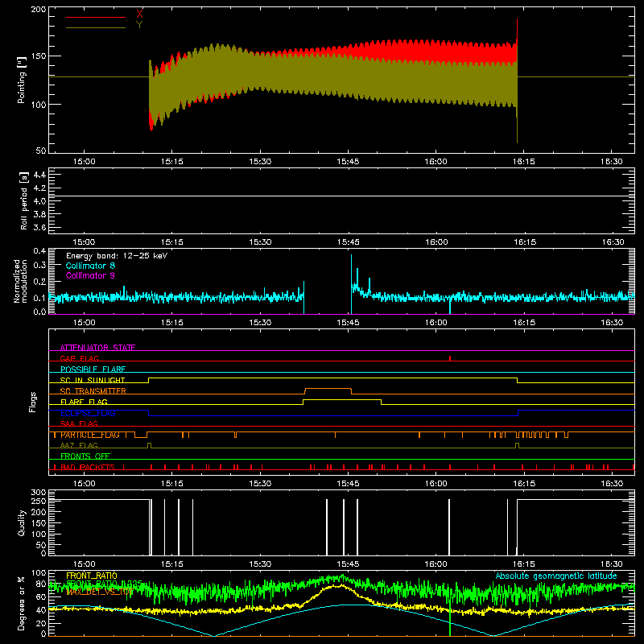Select the SC_TRANSMITTER flag label
Viewport: 644px width, 644px height.
(x=93, y=391)
